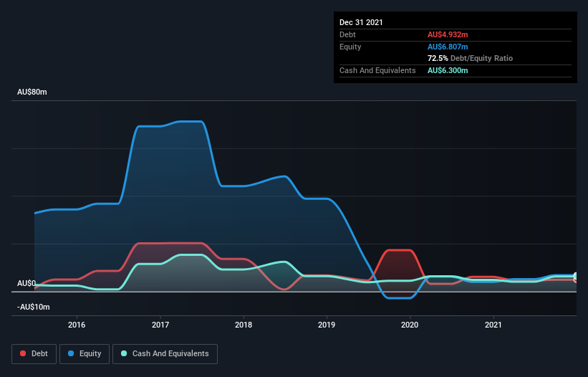Viewport: 588px width, 377px height.
Task: Toggle the Debt legend button
Action: coord(34,354)
